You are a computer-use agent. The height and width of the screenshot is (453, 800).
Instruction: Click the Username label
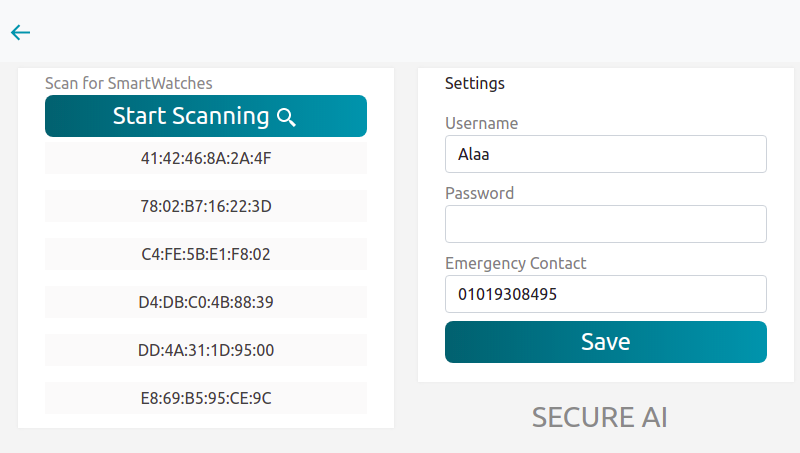click(x=481, y=123)
